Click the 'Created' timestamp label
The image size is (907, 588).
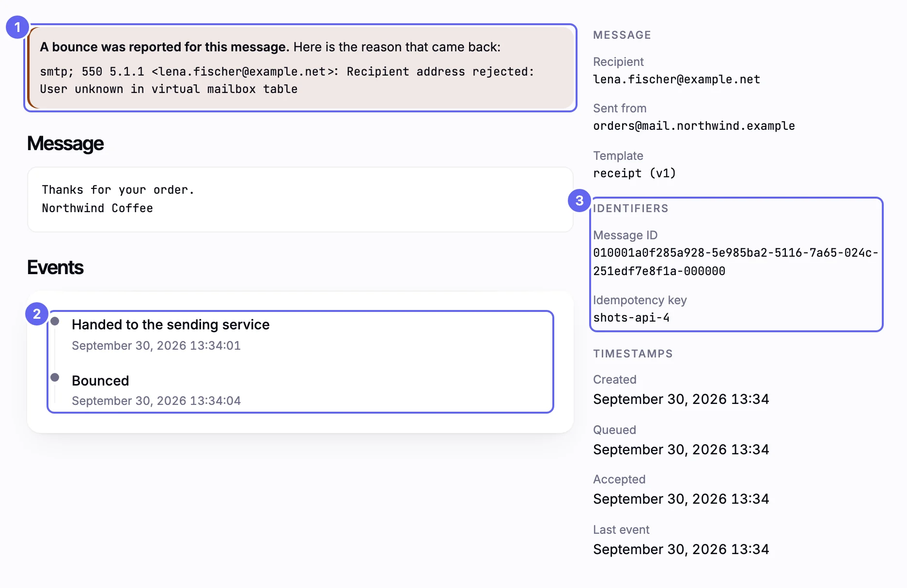615,380
